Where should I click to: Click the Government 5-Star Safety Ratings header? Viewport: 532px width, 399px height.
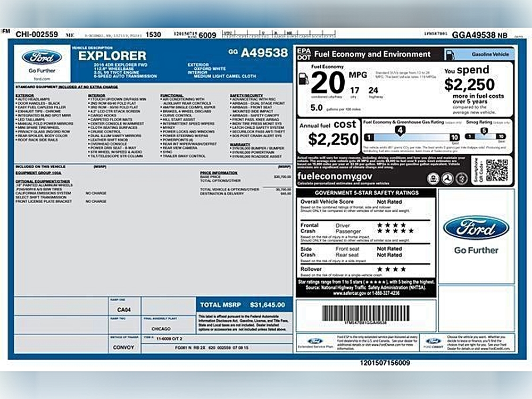tap(367, 193)
